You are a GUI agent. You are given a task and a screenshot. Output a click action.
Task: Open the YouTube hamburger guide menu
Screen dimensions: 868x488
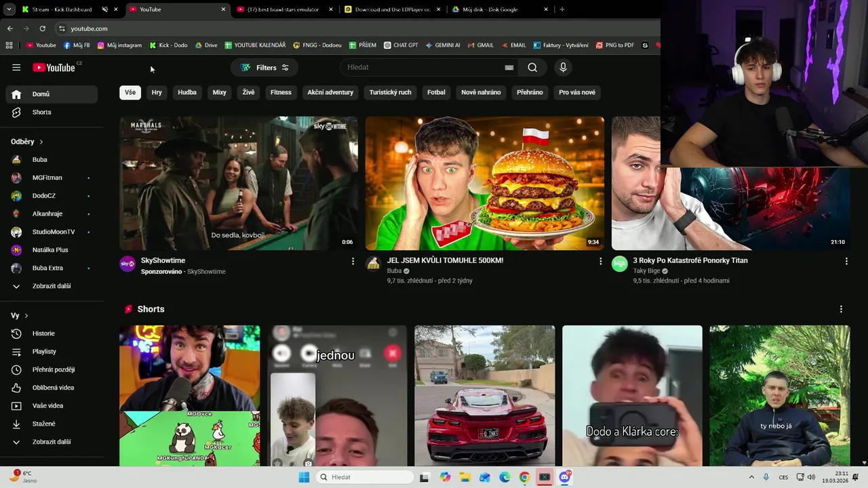click(x=16, y=67)
